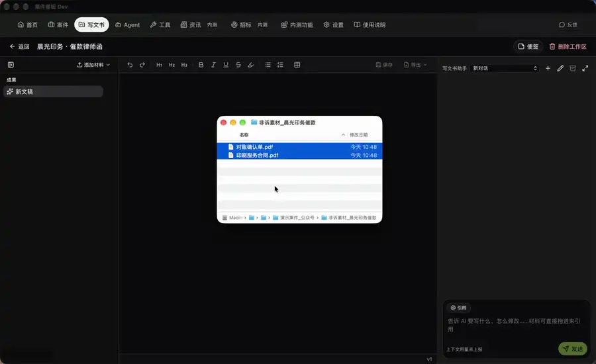
Task: Click the 发送 send button
Action: coord(573,349)
